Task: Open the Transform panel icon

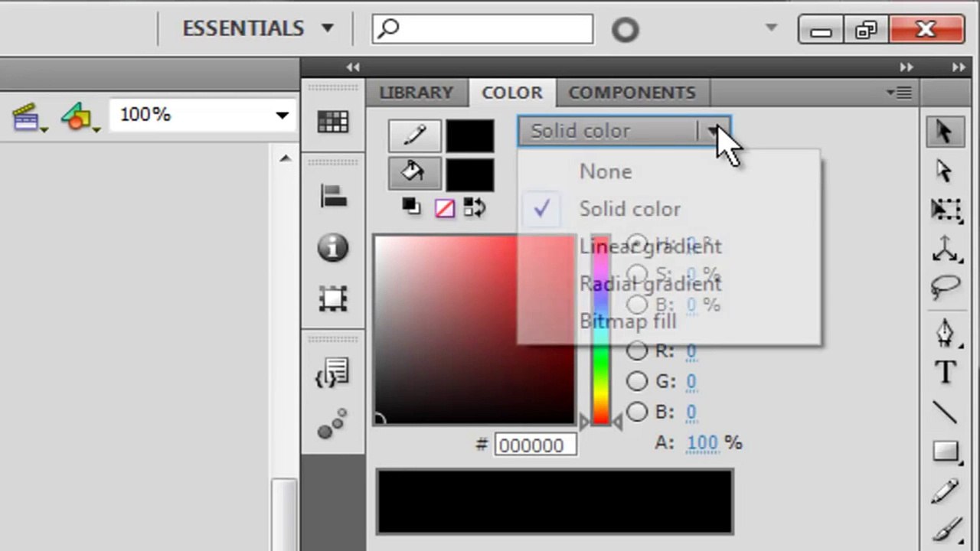Action: click(333, 298)
